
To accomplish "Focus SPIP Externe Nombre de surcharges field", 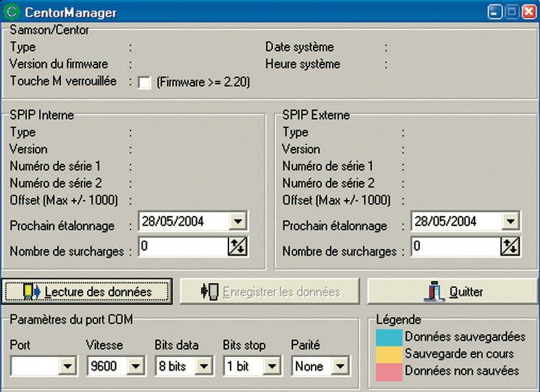I will [456, 246].
